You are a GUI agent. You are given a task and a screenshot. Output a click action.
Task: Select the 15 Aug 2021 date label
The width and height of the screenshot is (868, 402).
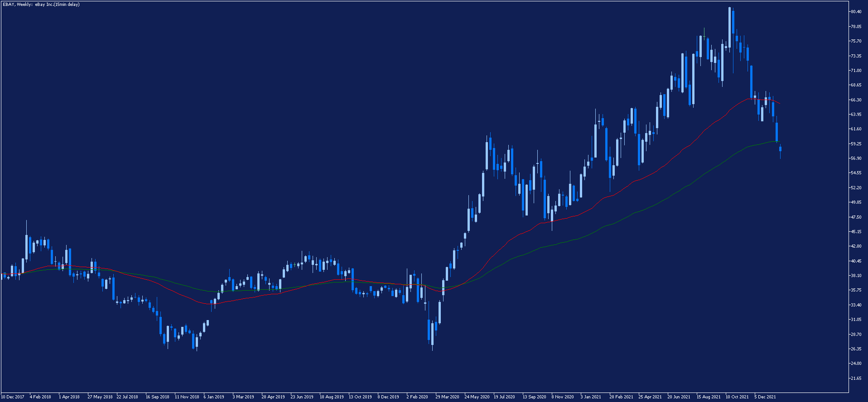[709, 397]
